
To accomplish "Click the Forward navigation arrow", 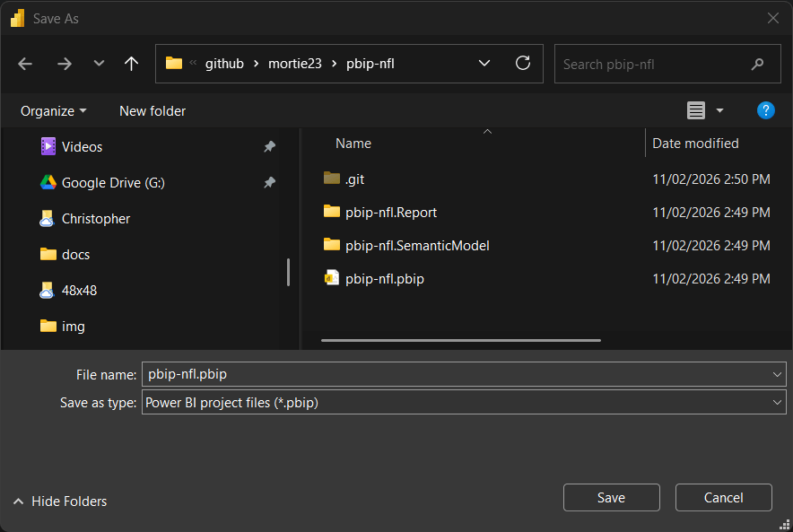I will point(64,64).
